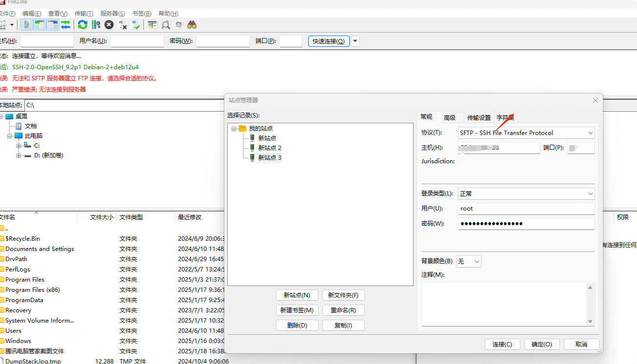
Task: Click the reconnect to last server icon
Action: pos(136,25)
